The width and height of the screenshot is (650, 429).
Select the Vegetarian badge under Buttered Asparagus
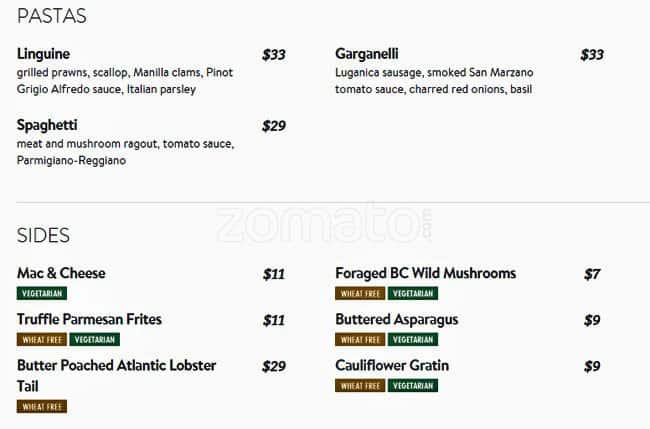pyautogui.click(x=413, y=340)
